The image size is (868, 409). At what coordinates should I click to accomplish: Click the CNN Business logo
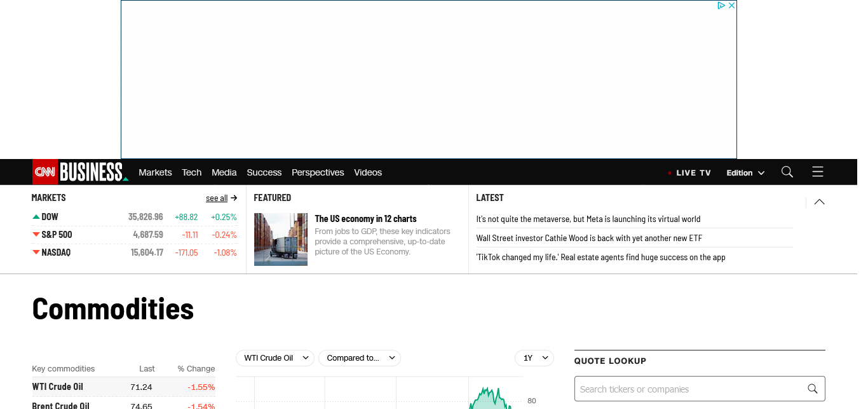[x=80, y=172]
